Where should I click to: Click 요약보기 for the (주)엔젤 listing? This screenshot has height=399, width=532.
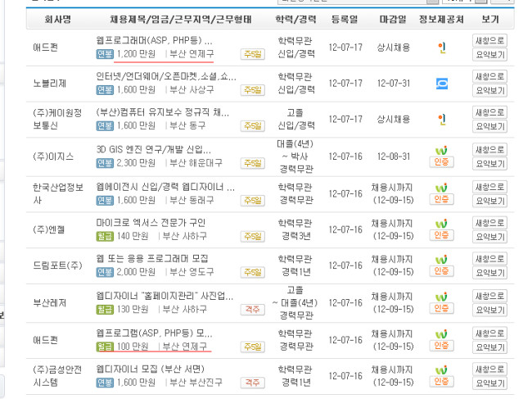pos(489,237)
